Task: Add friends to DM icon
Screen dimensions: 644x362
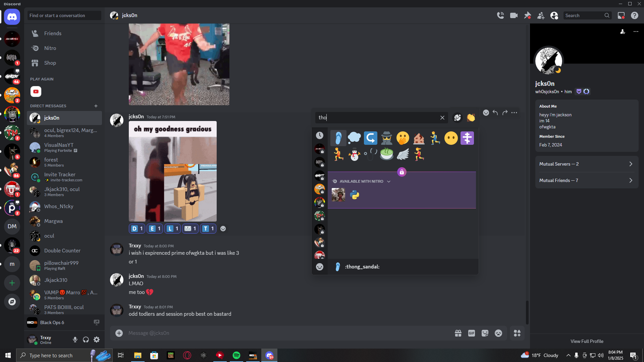Action: 541,15
